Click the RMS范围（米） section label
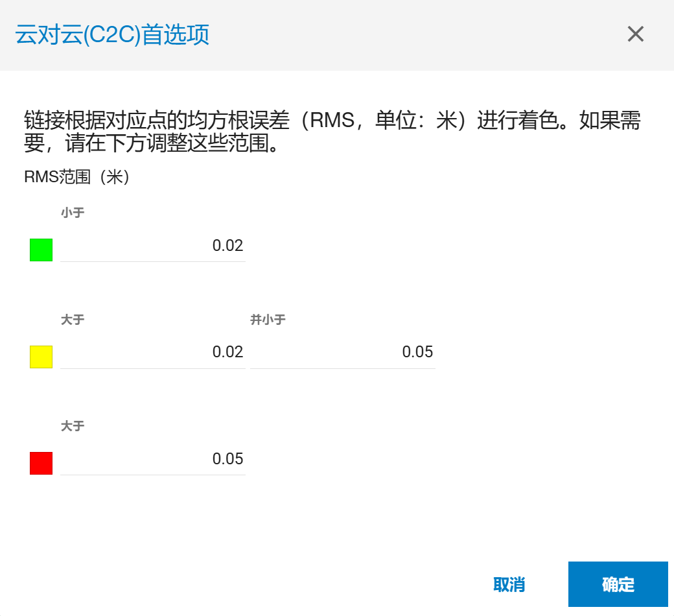This screenshot has width=674, height=616. pos(77,178)
